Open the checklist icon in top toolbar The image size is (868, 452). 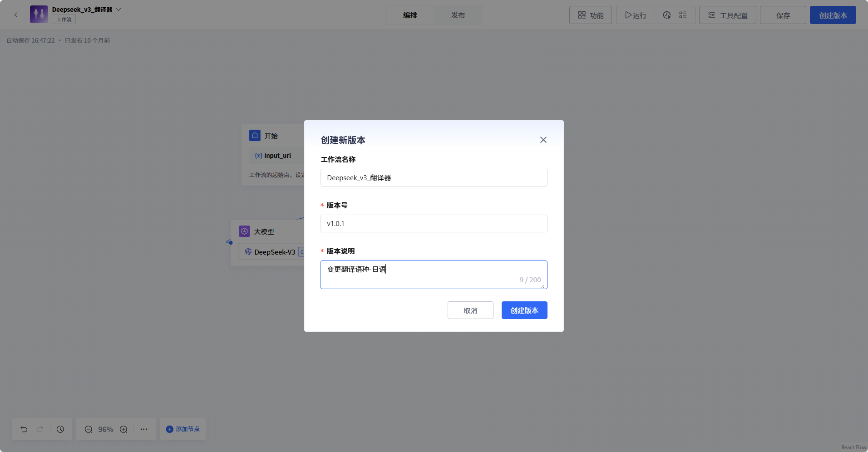683,15
